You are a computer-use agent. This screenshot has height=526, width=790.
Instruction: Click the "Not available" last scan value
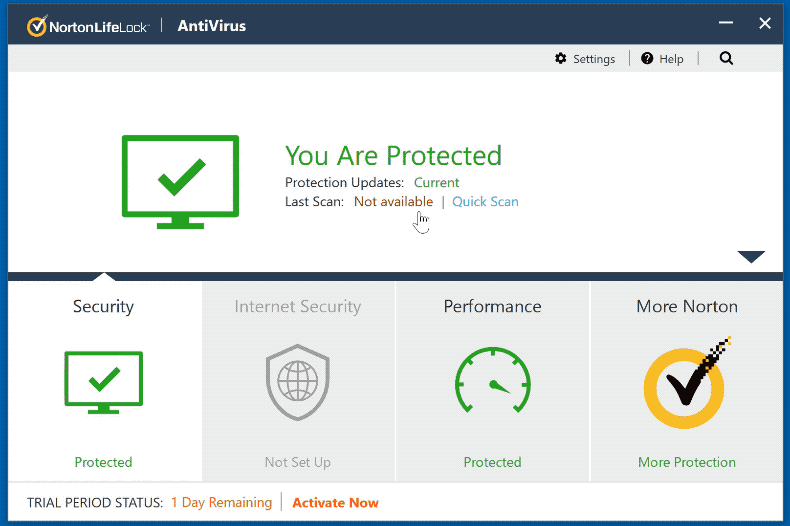393,202
